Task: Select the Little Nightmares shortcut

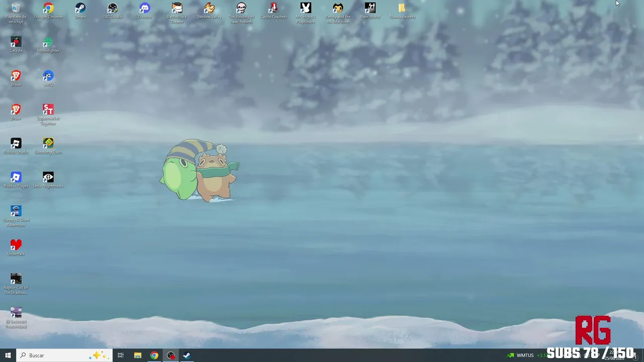Action: click(x=48, y=180)
